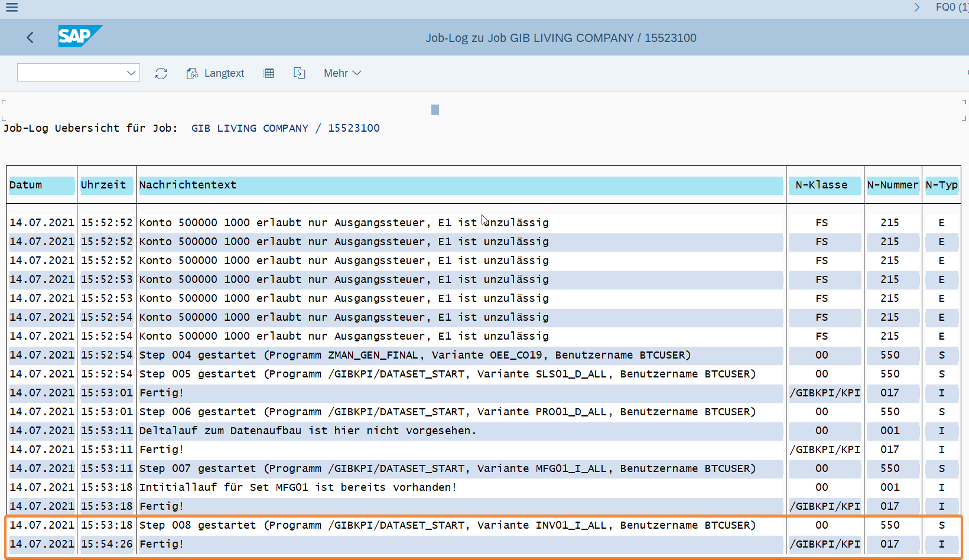Select the Nachrichtentext column header

(x=188, y=185)
